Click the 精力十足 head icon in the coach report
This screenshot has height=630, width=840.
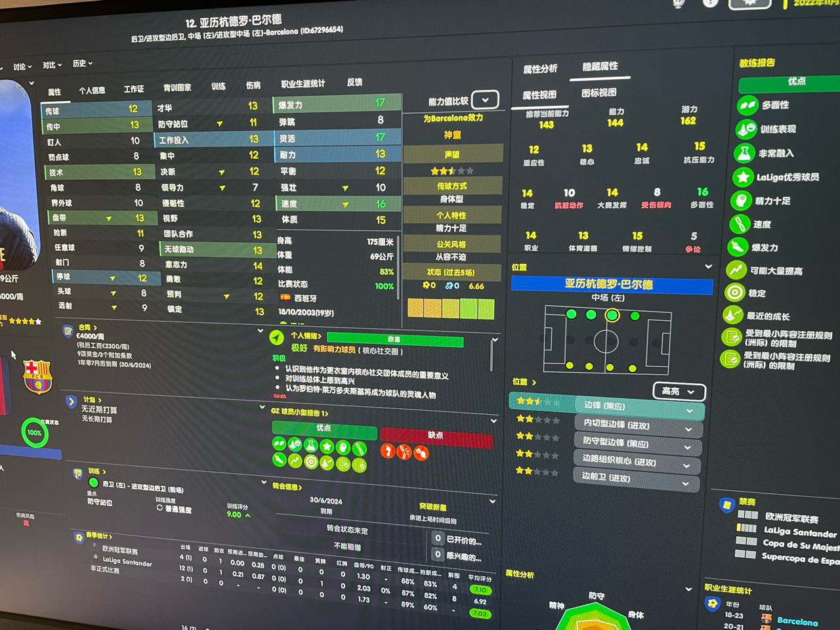pos(742,201)
